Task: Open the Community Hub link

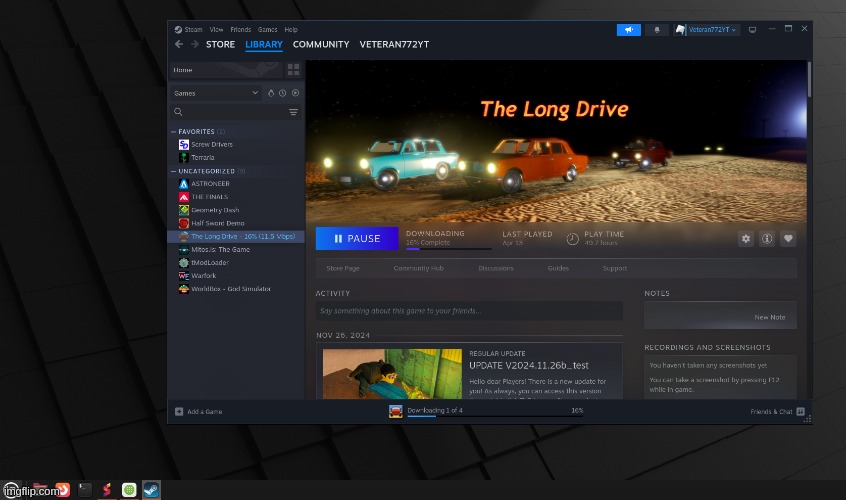Action: coord(419,268)
